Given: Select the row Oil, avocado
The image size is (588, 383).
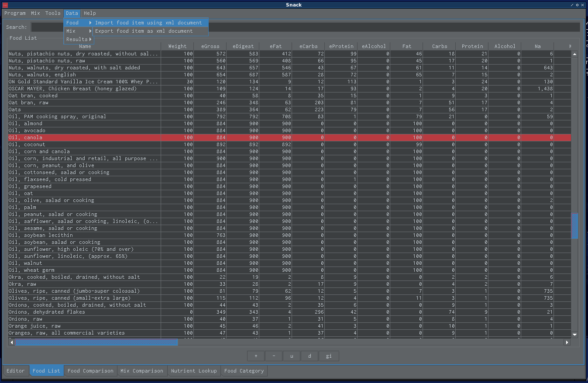Looking at the screenshot, I should [x=290, y=130].
